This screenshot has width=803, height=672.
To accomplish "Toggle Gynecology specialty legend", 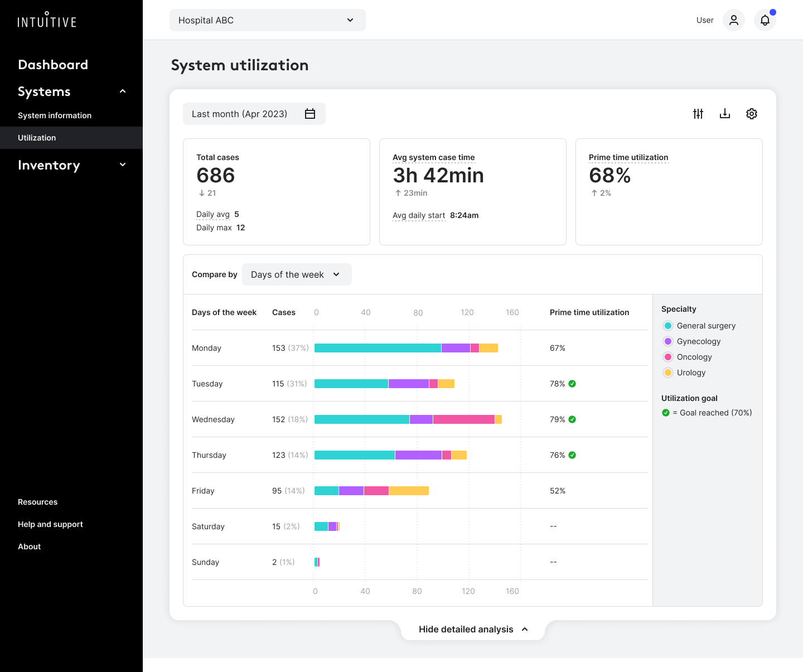I will (668, 341).
